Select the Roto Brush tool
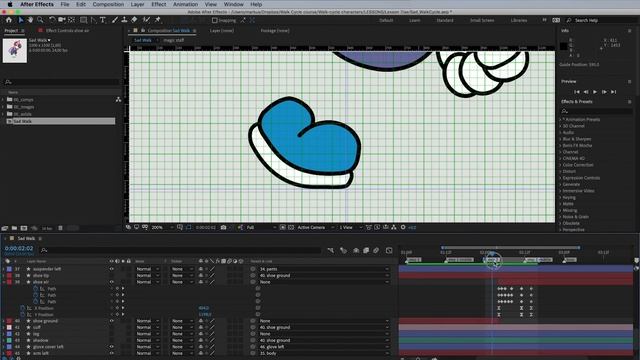The height and width of the screenshot is (360, 640). pos(146,20)
